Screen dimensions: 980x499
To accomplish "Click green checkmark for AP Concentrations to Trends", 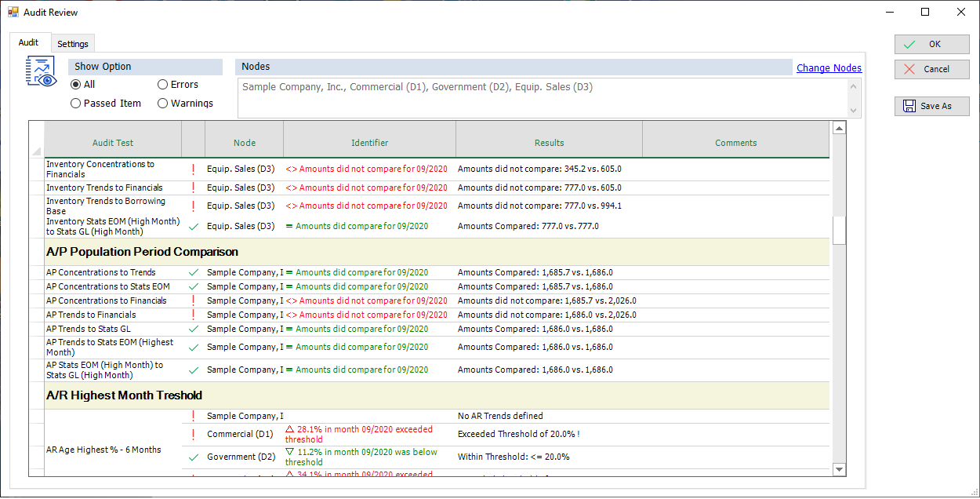I will [193, 272].
